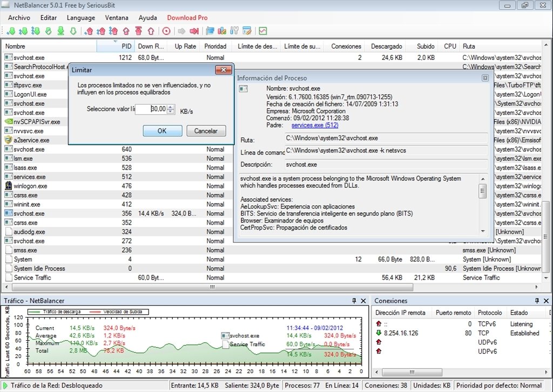Click the traffic graph toolbar icon

tap(263, 31)
